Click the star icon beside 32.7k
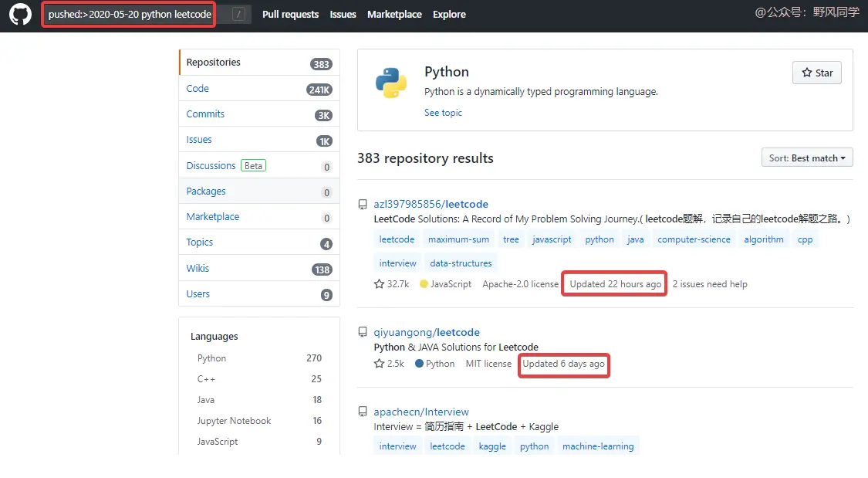Screen dimensions: 868x478 coord(379,284)
